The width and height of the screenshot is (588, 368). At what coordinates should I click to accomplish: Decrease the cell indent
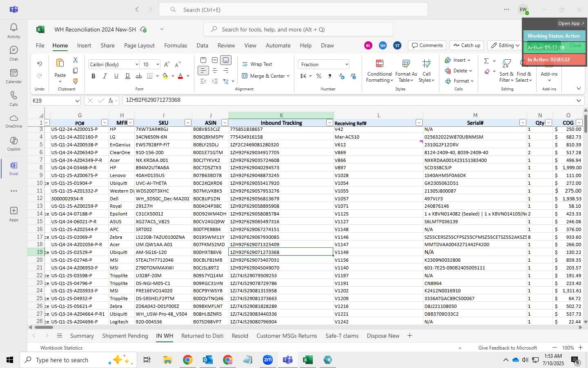tap(203, 81)
